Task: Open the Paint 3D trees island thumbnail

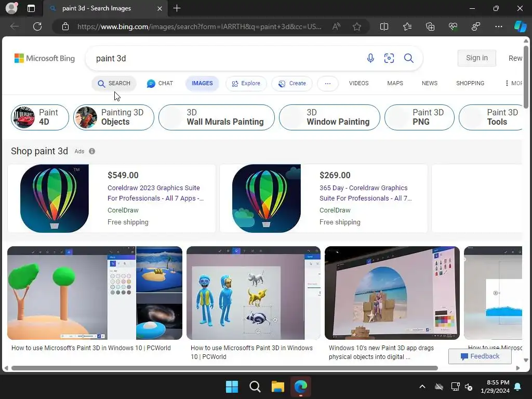Action: 95,293
